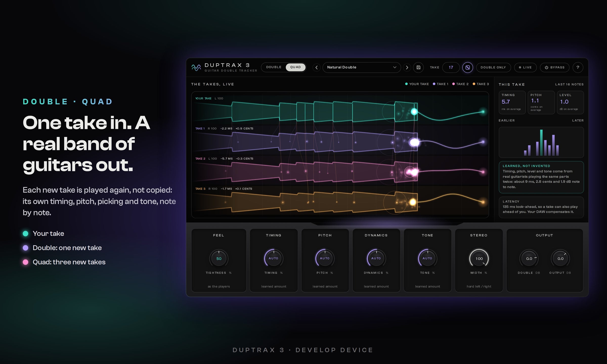Click the purple TAKE 1 playhead node

point(414,142)
